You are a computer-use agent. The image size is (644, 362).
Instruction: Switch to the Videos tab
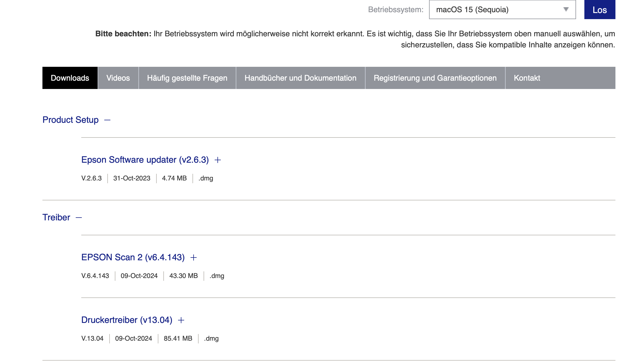118,78
